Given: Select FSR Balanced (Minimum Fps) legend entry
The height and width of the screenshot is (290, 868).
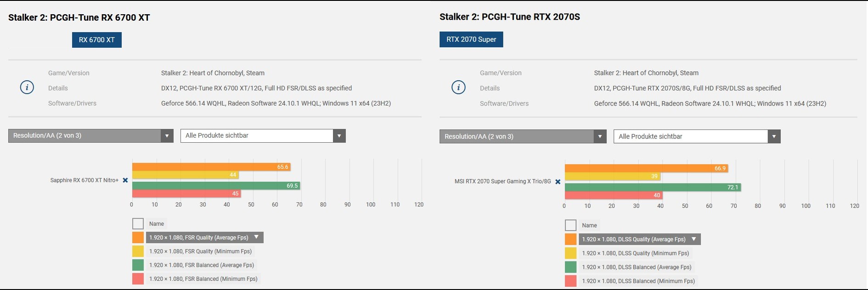Looking at the screenshot, I should coord(203,279).
